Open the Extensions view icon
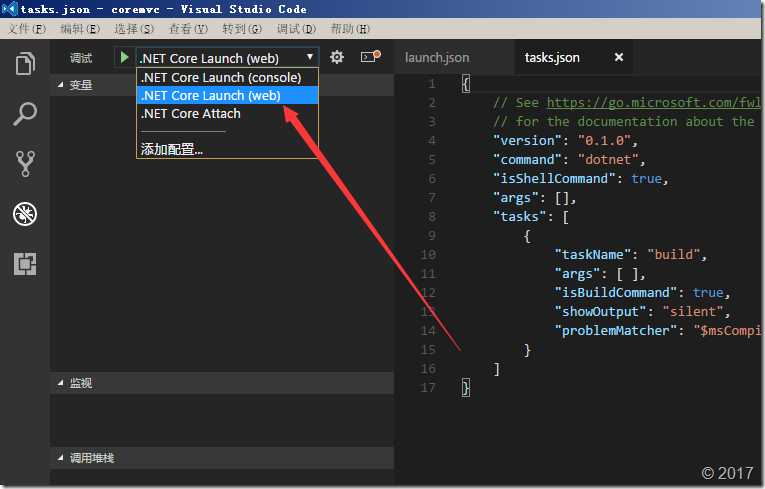Viewport: 765px width, 489px height. tap(25, 264)
